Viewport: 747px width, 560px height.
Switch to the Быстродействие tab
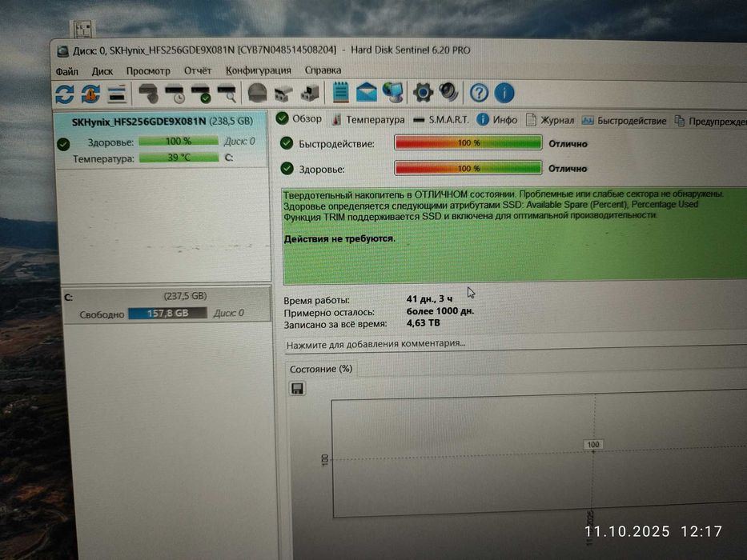pos(624,121)
